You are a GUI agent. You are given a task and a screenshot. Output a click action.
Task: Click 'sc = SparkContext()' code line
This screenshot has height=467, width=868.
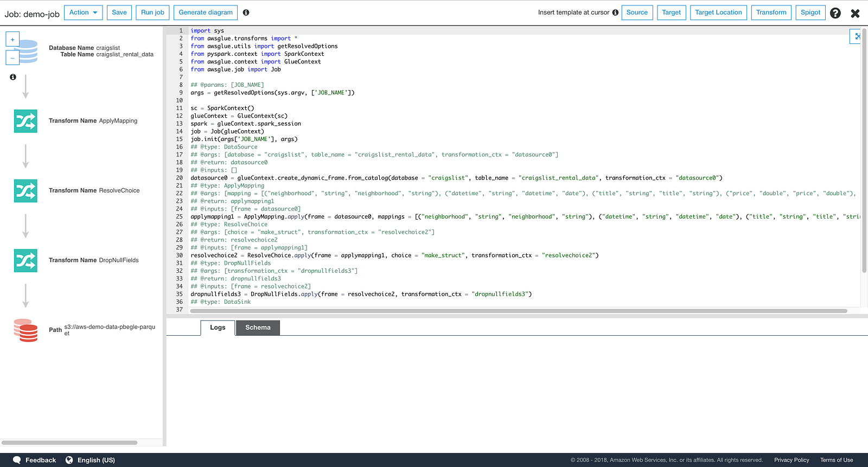point(222,108)
